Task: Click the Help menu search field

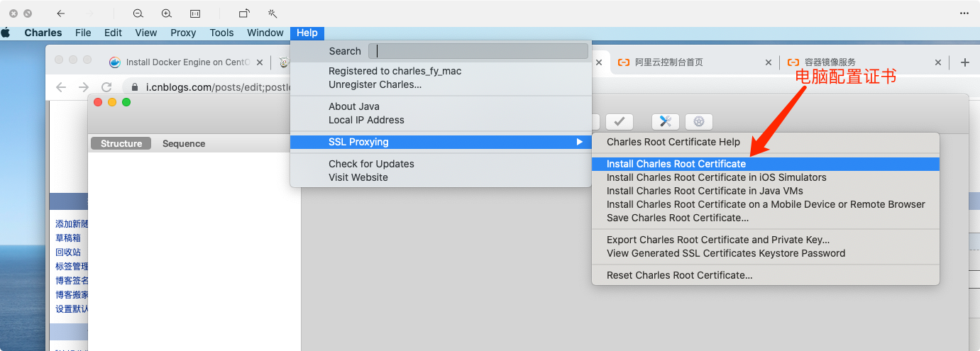Action: 478,51
